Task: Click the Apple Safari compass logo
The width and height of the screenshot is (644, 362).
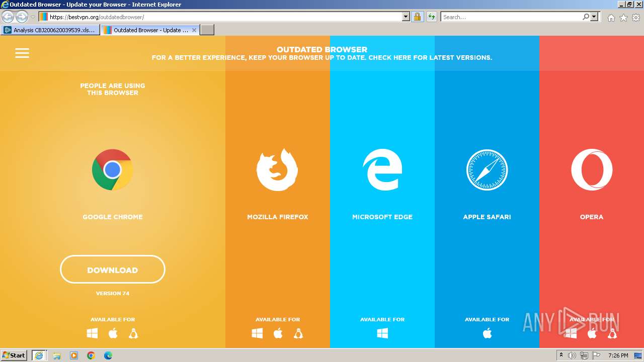Action: [x=487, y=170]
